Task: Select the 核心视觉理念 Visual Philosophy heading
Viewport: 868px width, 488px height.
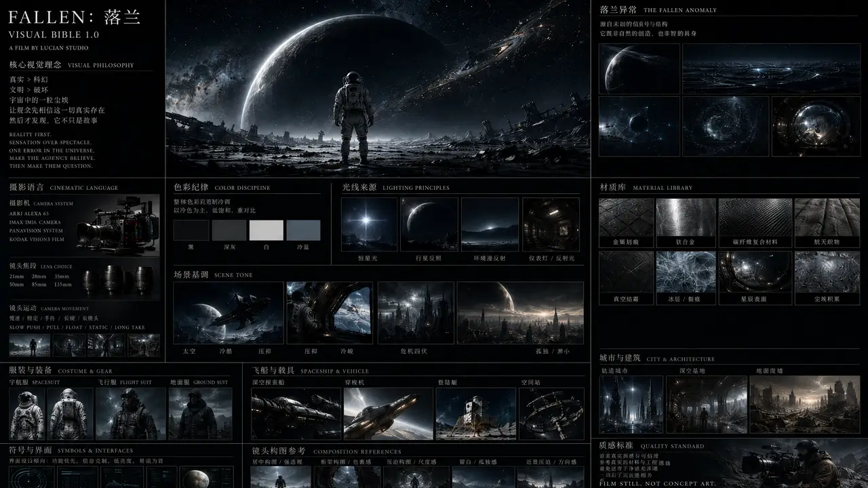Action: (x=71, y=65)
